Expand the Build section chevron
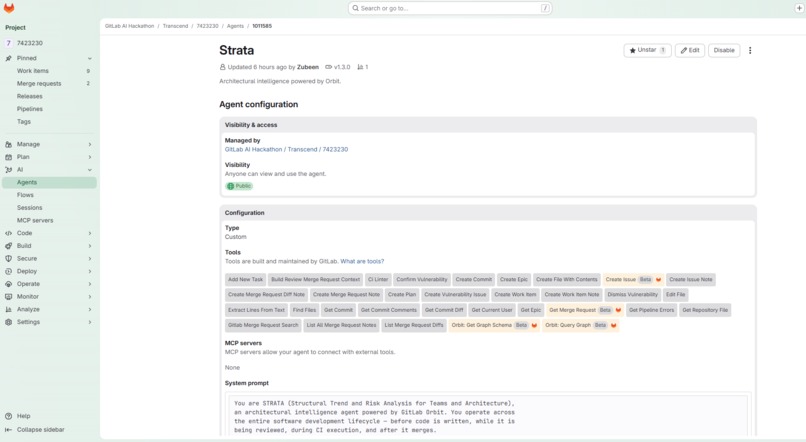 [x=89, y=246]
